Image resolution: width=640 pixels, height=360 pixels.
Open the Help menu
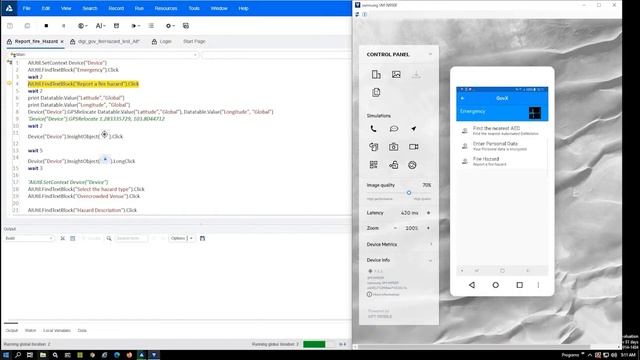coord(243,8)
